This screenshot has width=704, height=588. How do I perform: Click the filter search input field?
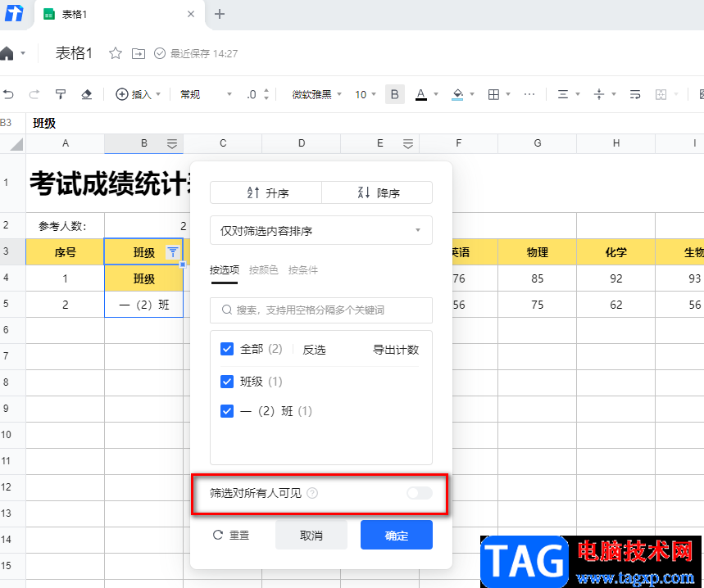pyautogui.click(x=321, y=310)
